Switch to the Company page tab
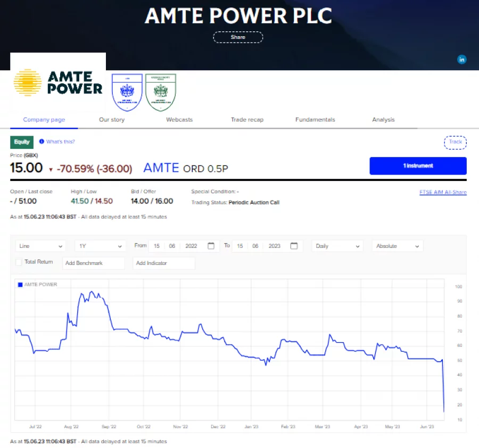Screen dimensions: 479x448 [44, 119]
